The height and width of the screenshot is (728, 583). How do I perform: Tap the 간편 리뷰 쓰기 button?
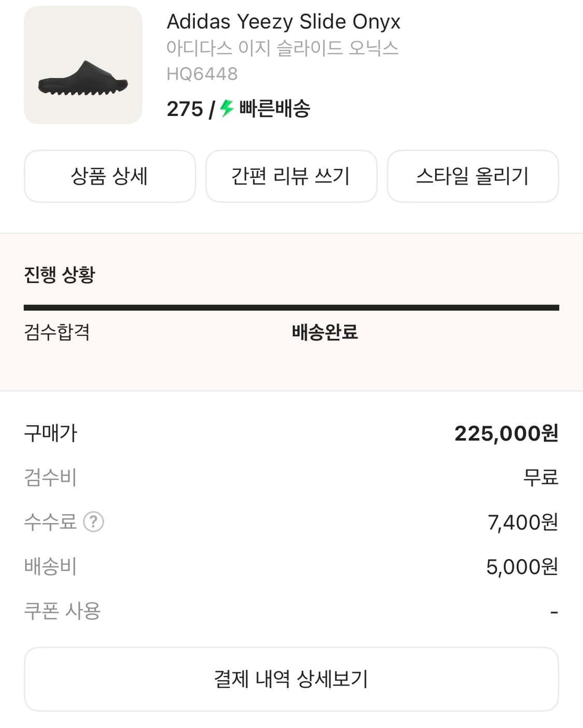point(291,176)
